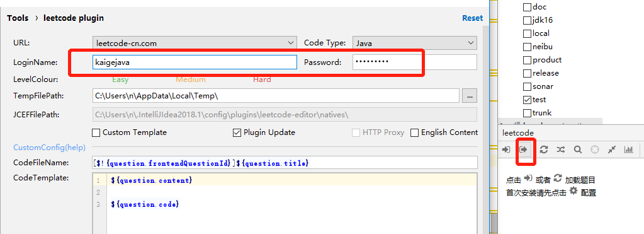Pick the Medium level colour

(191, 79)
